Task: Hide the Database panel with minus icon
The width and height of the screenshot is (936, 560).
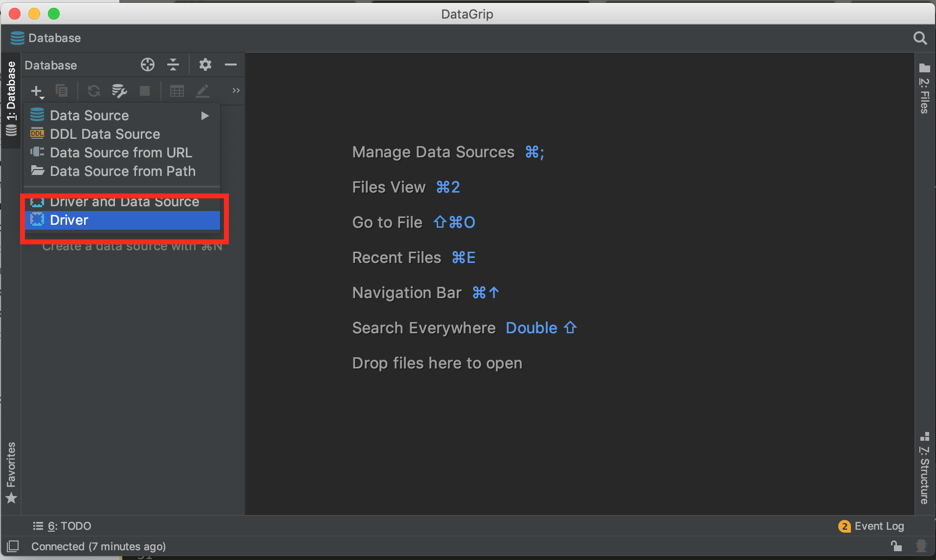Action: click(x=231, y=65)
